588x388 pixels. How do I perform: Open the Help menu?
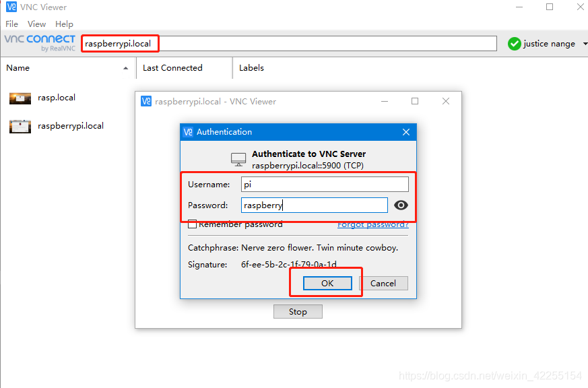(x=64, y=24)
